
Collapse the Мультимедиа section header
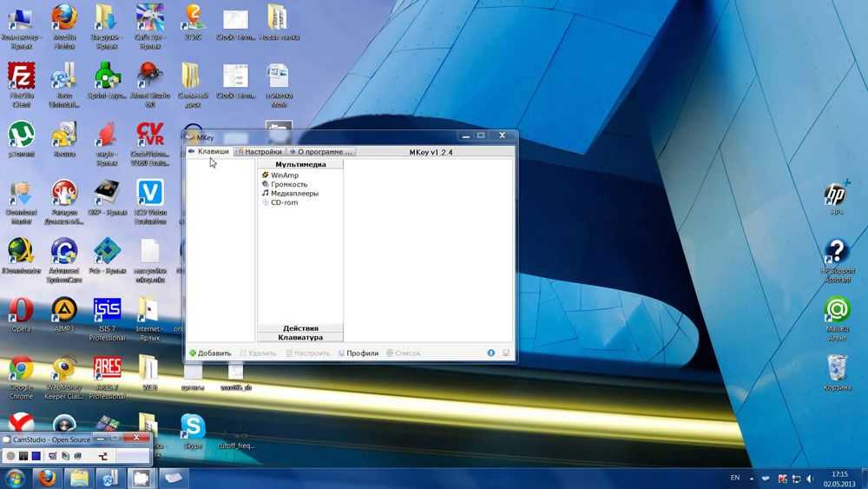coord(300,164)
